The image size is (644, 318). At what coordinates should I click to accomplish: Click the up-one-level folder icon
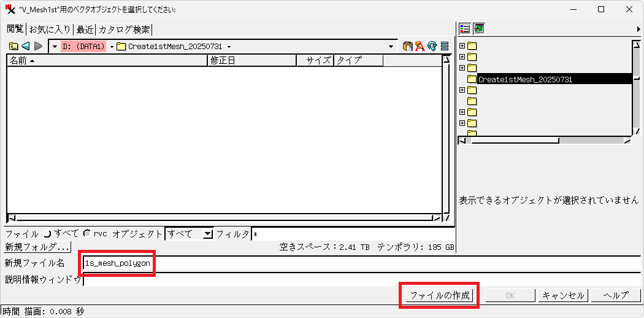[x=13, y=46]
